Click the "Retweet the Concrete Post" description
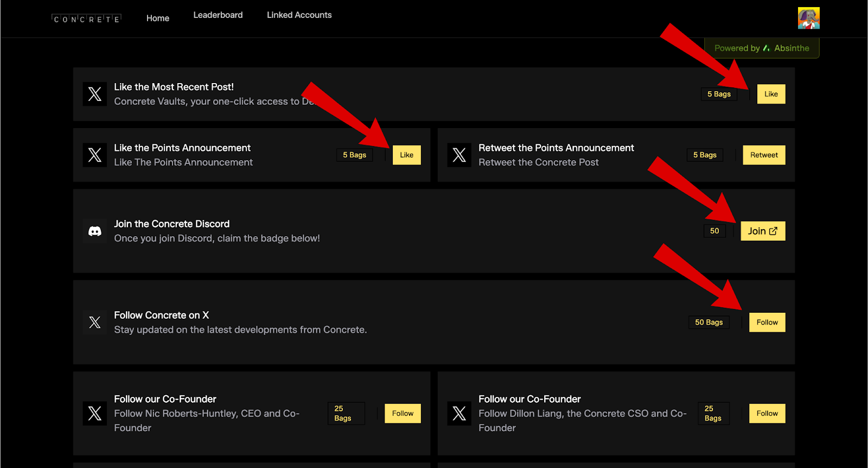The height and width of the screenshot is (468, 868). point(539,162)
